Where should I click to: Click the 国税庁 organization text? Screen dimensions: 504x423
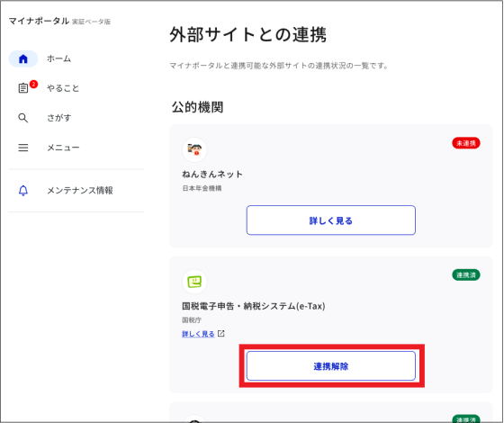pyautogui.click(x=192, y=320)
